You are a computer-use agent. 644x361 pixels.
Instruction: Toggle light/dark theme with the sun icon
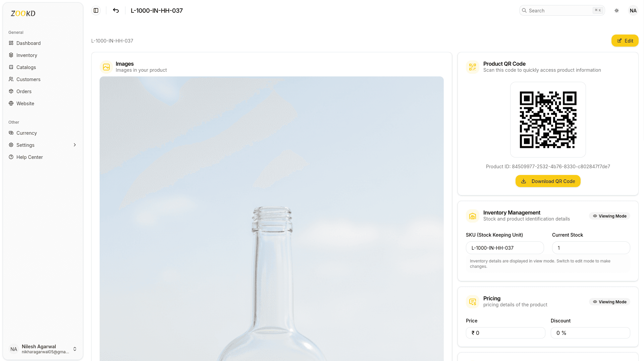(x=616, y=10)
